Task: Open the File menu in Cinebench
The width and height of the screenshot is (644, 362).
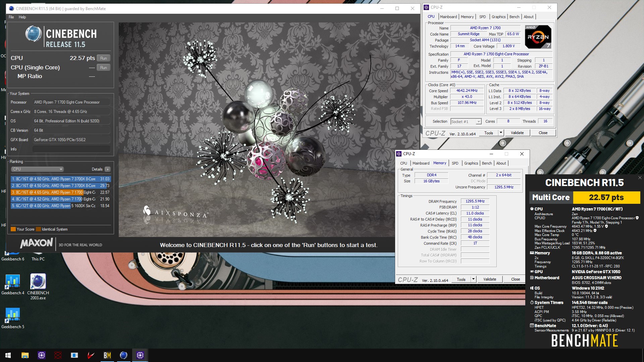Action: pyautogui.click(x=11, y=17)
